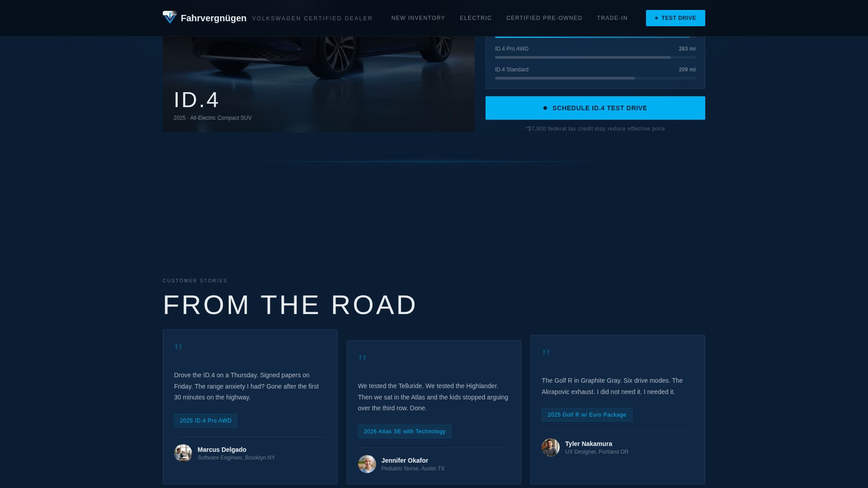Click the From The Road heading
Image resolution: width=868 pixels, height=488 pixels.
click(289, 305)
